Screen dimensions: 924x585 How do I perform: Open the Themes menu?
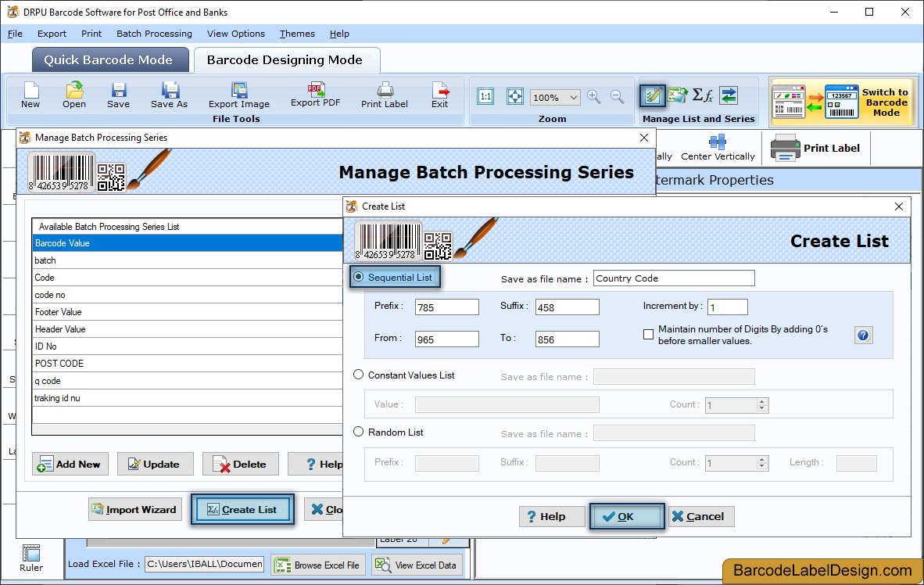pyautogui.click(x=297, y=34)
